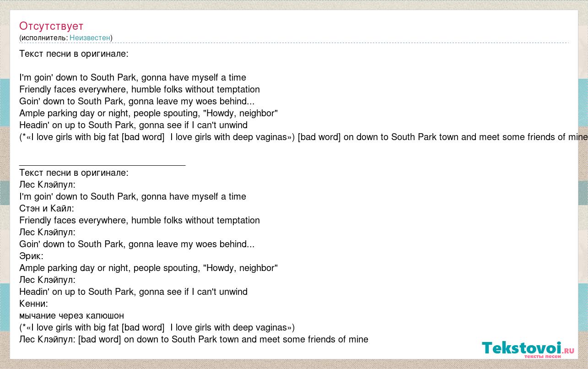Click the Tekstovoi.ru logo
Viewport: 588px width, 369px height.
[528, 348]
